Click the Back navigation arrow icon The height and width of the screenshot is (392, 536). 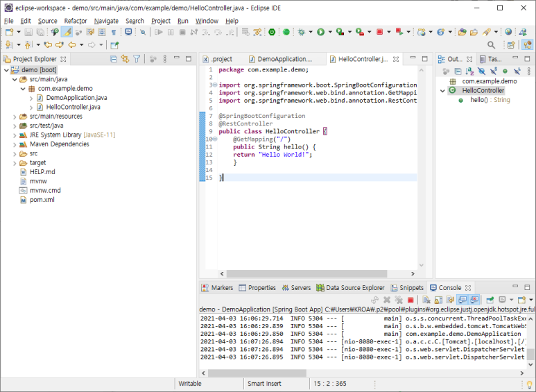pos(72,45)
